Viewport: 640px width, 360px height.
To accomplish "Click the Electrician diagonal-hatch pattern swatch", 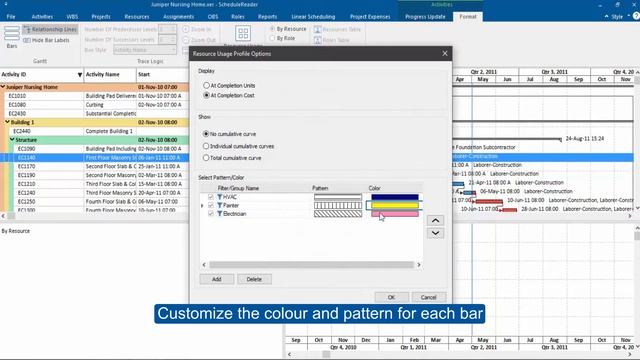I will [338, 214].
